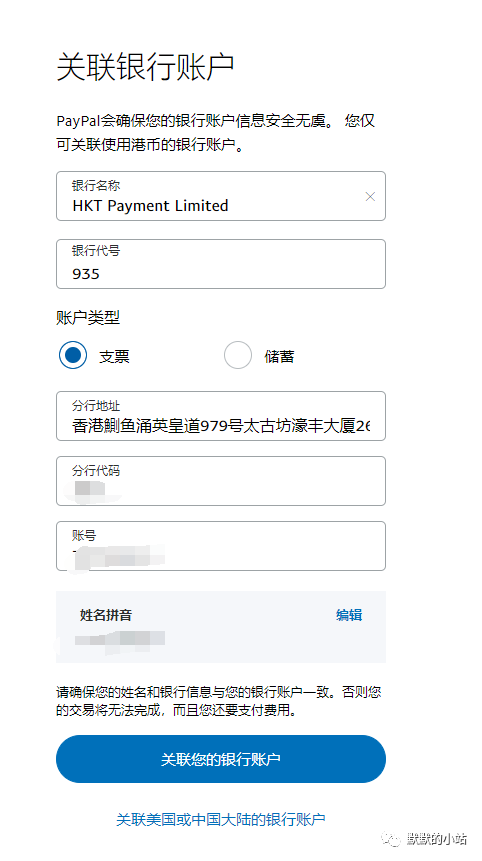The image size is (482, 861).
Task: Click the 请确保您的姓名 warning text
Action: 218,701
